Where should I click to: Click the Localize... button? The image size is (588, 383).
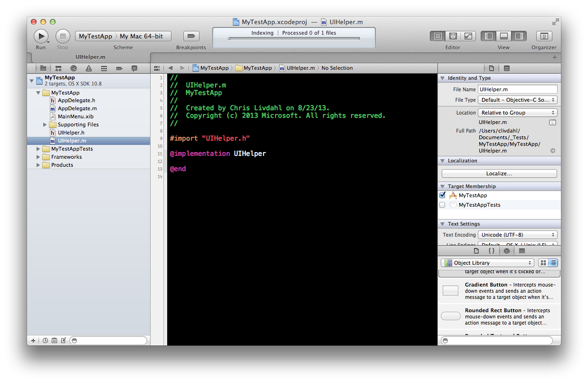[x=499, y=173]
